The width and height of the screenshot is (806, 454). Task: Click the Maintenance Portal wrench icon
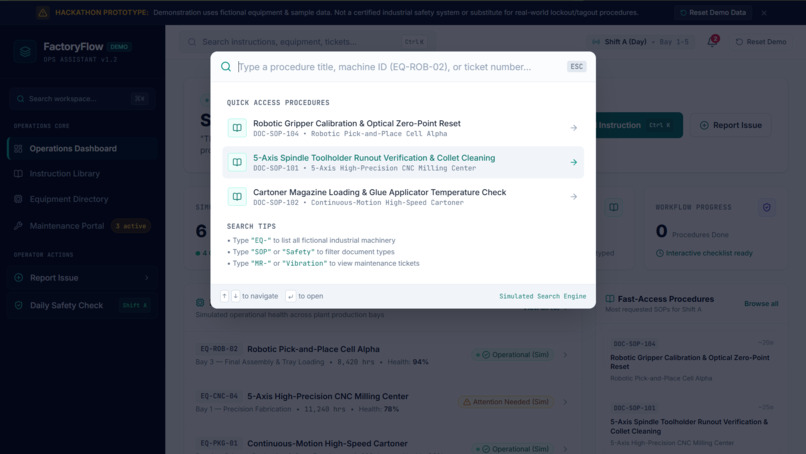[19, 226]
